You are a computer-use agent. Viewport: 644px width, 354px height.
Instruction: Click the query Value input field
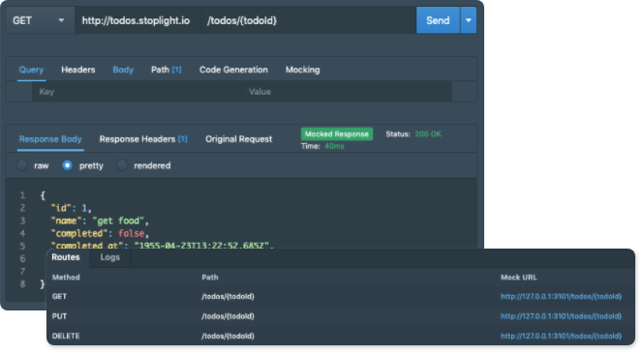click(x=347, y=92)
